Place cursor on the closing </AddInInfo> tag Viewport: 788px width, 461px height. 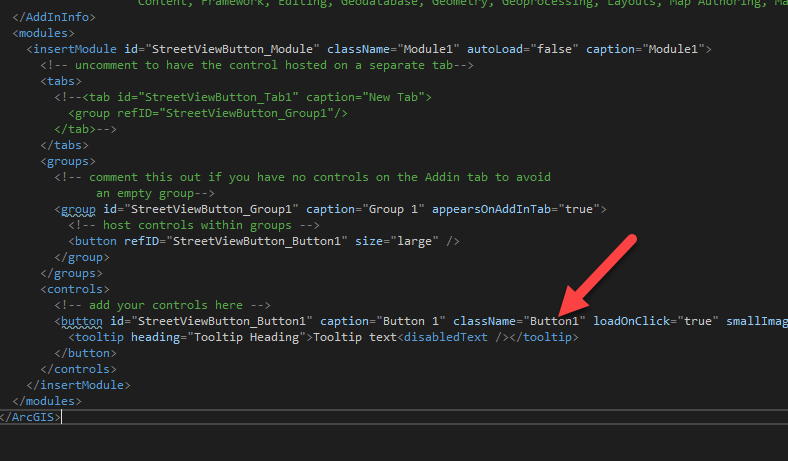click(54, 17)
